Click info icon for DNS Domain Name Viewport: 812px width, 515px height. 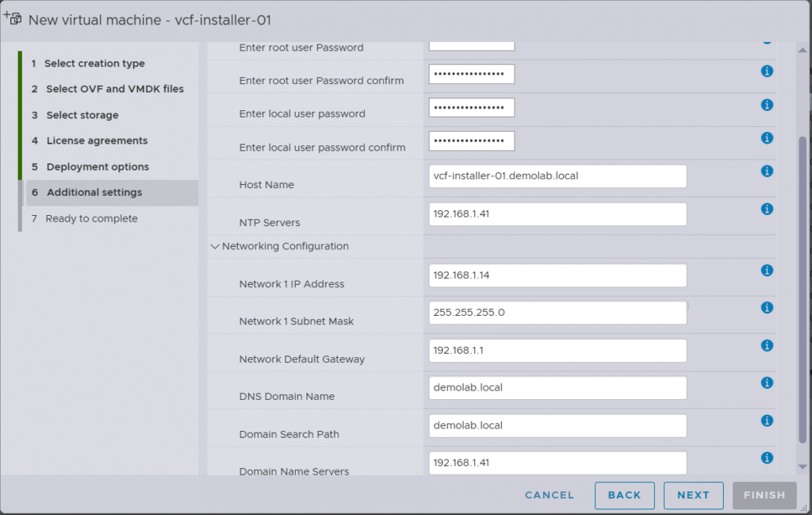pos(767,383)
